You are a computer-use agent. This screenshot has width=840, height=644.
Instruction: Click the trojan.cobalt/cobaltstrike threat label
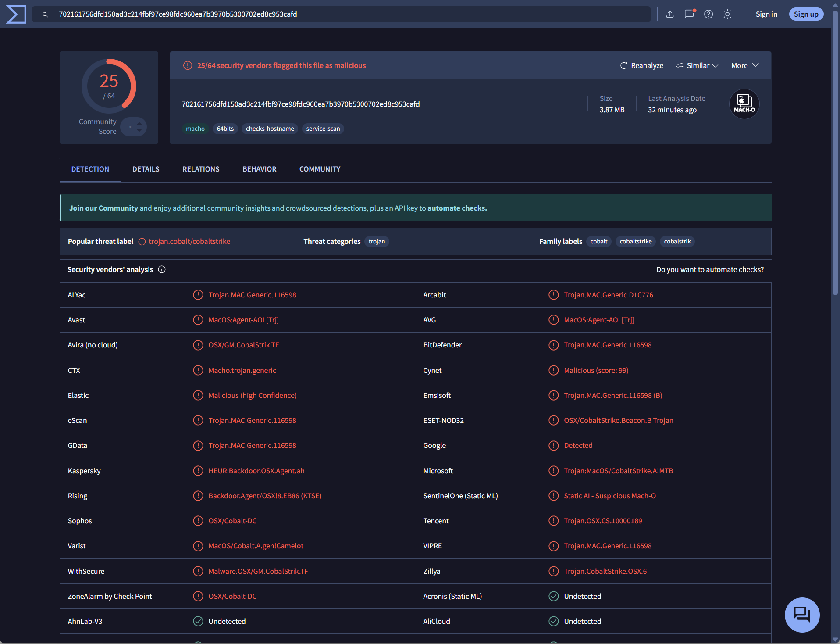pos(189,241)
